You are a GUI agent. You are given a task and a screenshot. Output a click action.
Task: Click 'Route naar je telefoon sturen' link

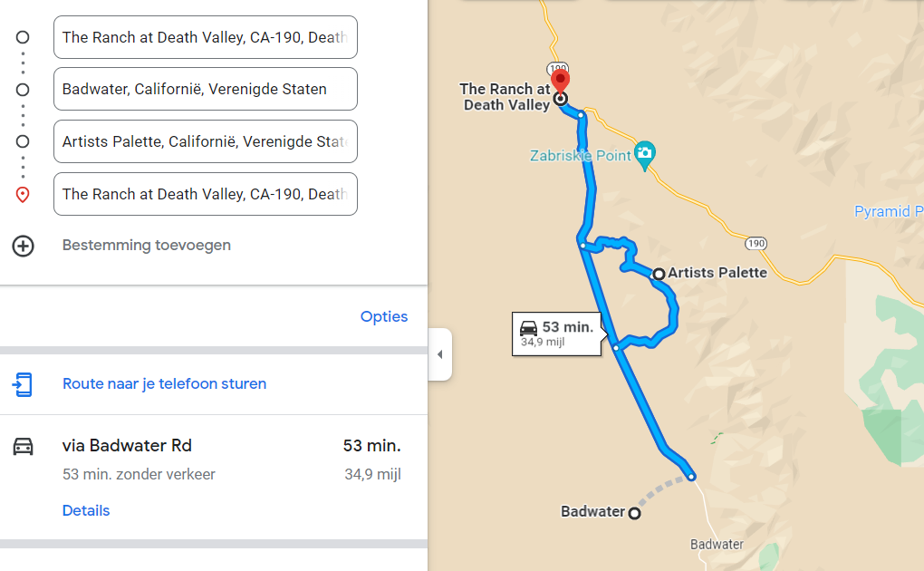(164, 383)
